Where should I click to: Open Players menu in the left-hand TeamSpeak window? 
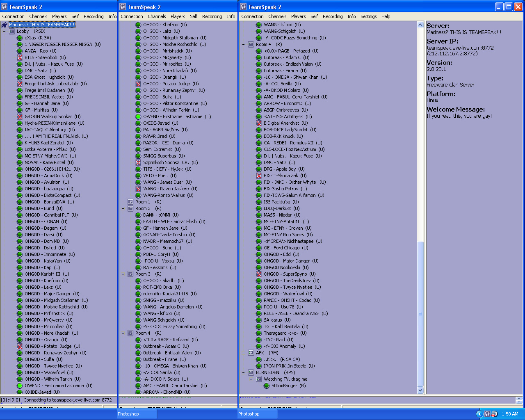[59, 16]
